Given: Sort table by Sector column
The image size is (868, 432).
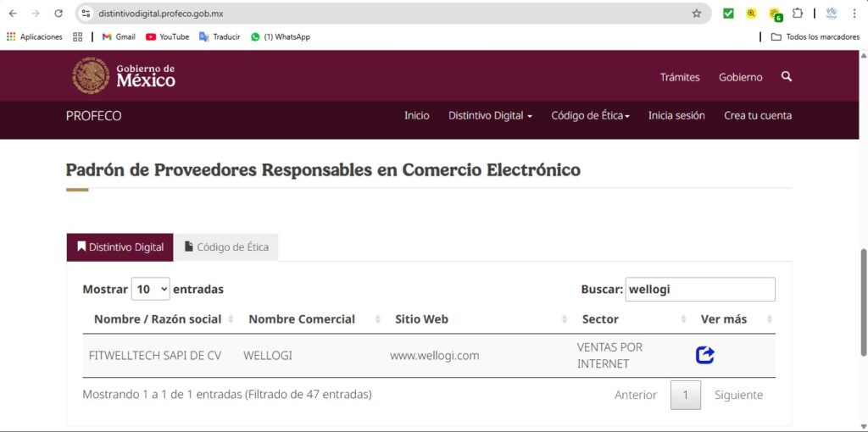Looking at the screenshot, I should coord(600,319).
